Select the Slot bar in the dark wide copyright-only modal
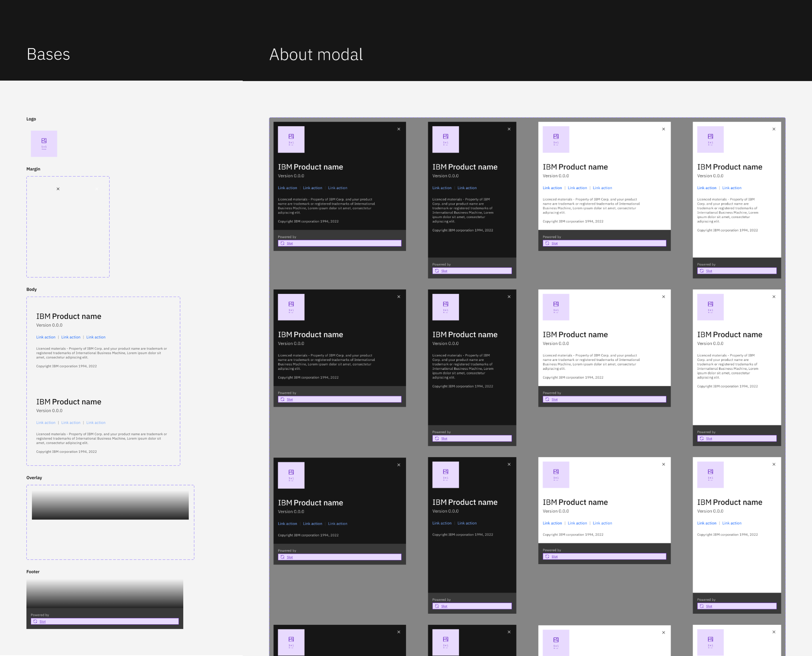The height and width of the screenshot is (656, 812). point(340,557)
